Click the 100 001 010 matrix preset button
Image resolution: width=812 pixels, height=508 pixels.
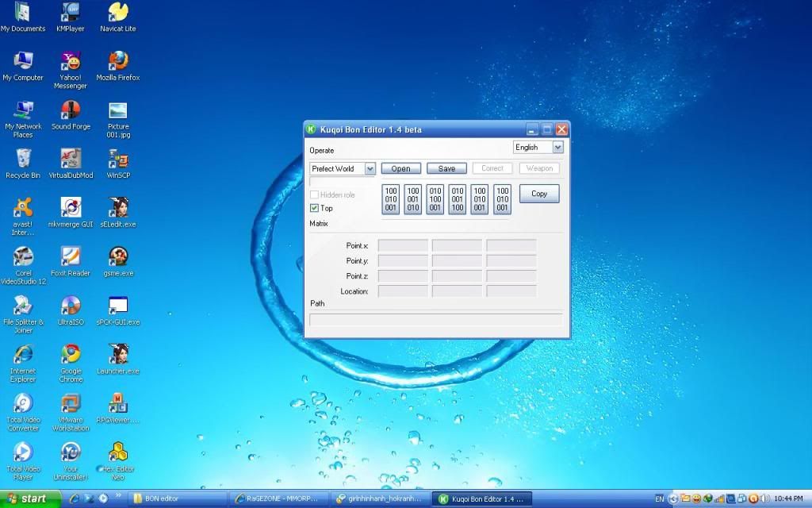[x=413, y=199]
